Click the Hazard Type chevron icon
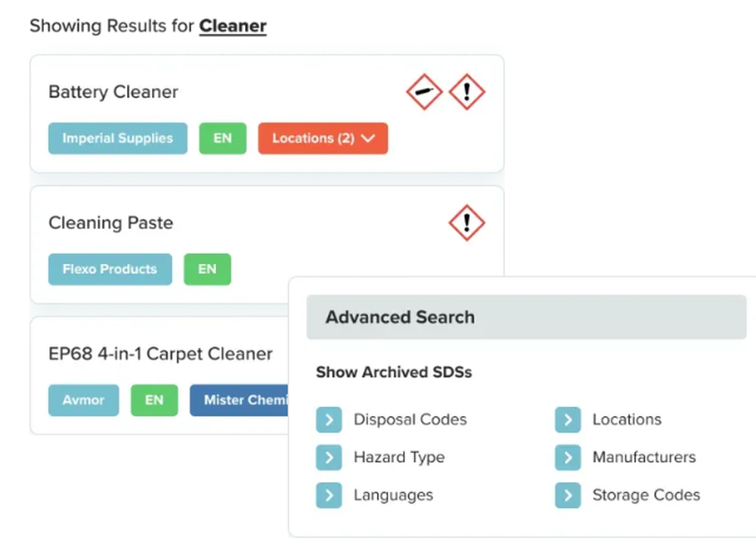 click(x=329, y=457)
